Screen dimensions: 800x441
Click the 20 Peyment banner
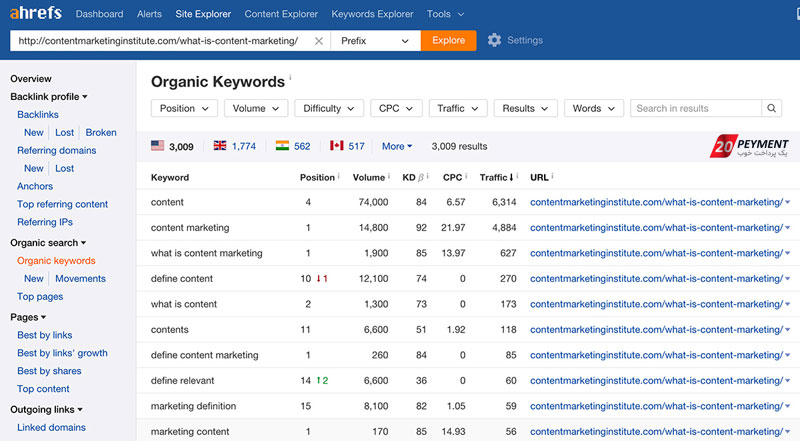(x=749, y=146)
